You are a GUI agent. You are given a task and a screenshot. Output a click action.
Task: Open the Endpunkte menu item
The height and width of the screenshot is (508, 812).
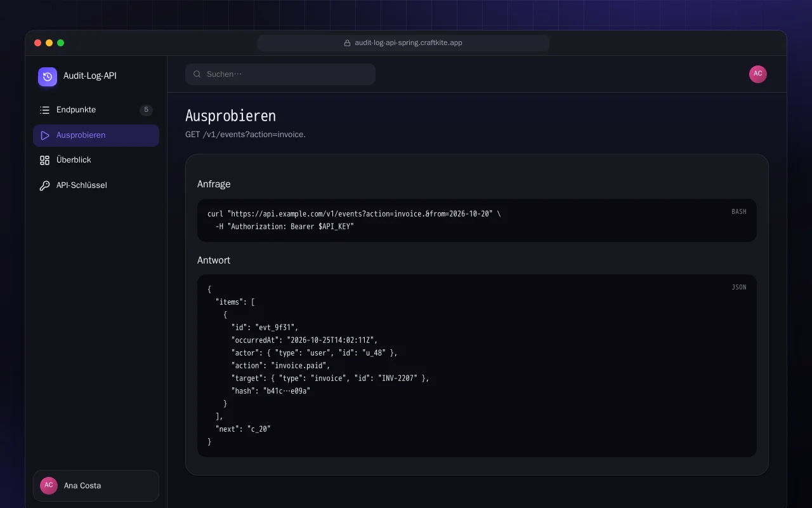[96, 110]
